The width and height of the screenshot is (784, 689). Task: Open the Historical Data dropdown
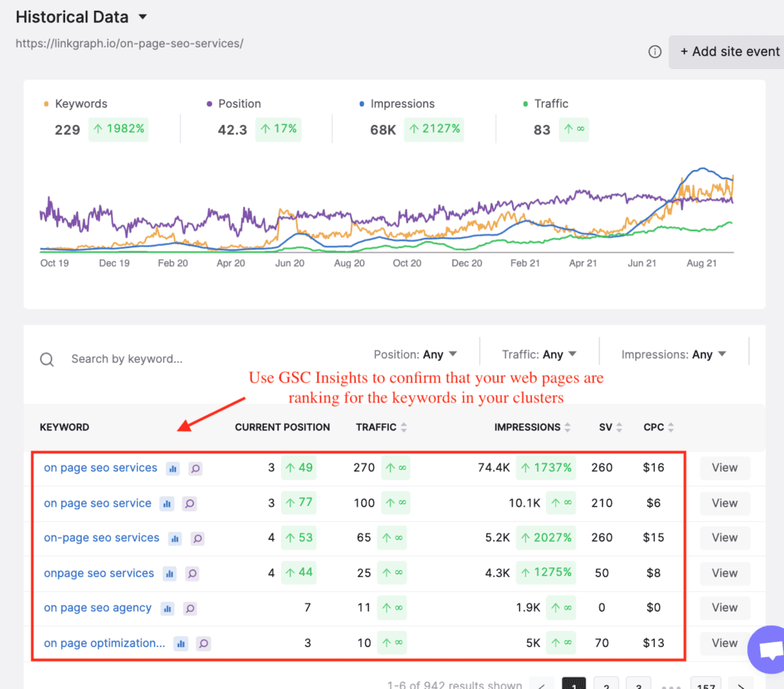point(142,16)
